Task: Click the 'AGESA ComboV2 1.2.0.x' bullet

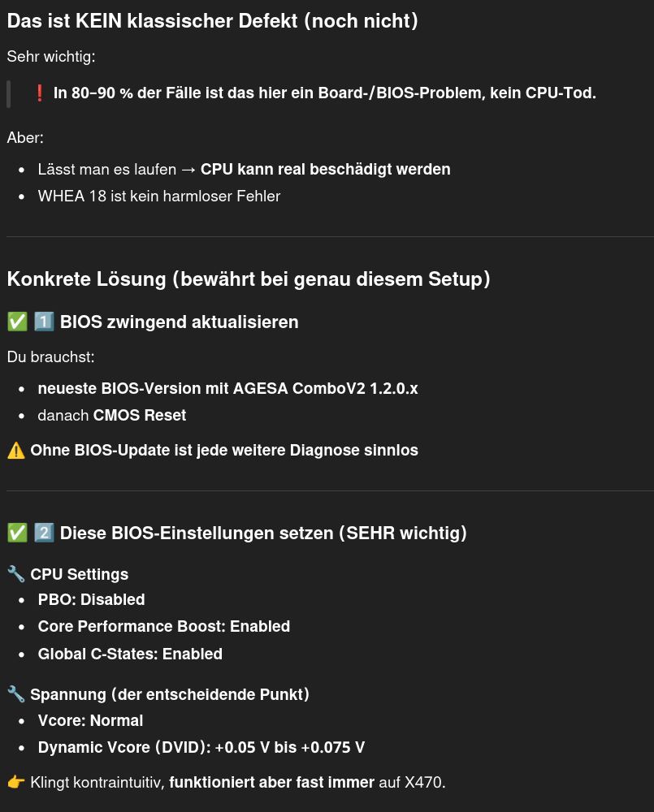Action: pos(227,389)
